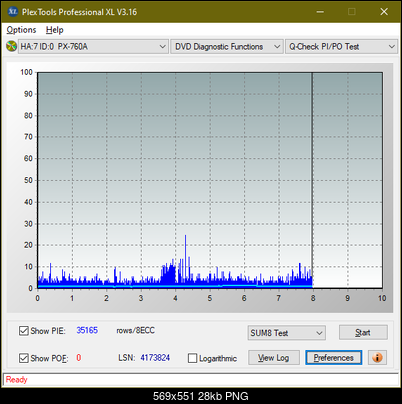The height and width of the screenshot is (404, 402).
Task: Close the PlexTools Professional XL window
Action: click(384, 12)
